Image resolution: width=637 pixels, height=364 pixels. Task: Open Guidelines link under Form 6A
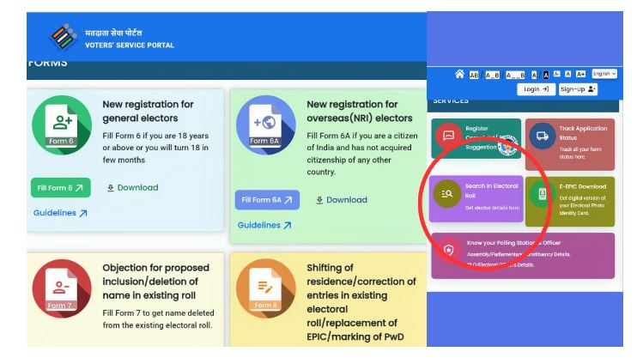pos(264,225)
